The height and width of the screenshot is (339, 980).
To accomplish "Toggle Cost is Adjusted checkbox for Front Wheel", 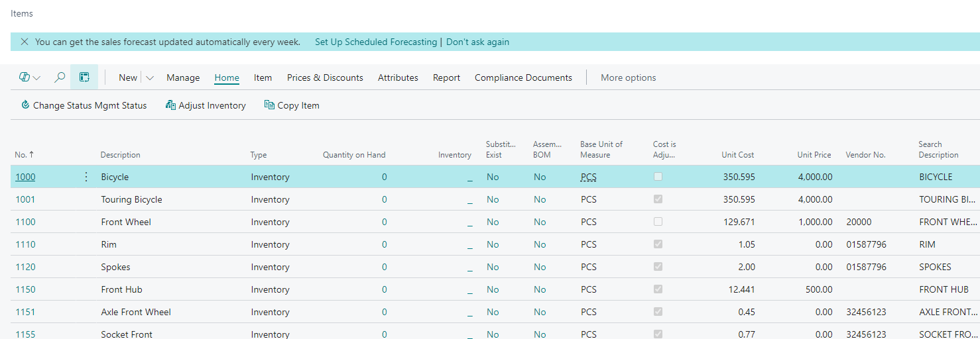I will [x=658, y=222].
